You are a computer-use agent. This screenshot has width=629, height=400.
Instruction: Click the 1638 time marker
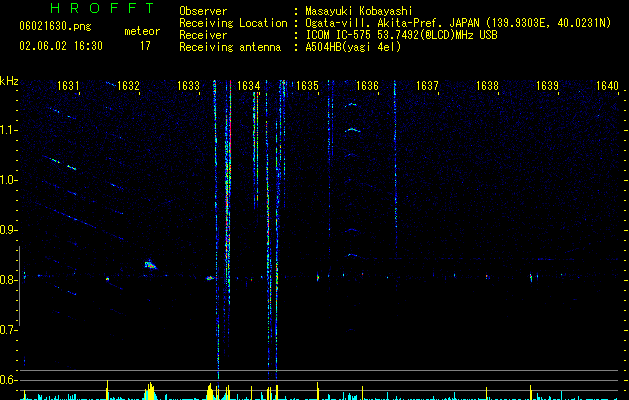tap(487, 86)
